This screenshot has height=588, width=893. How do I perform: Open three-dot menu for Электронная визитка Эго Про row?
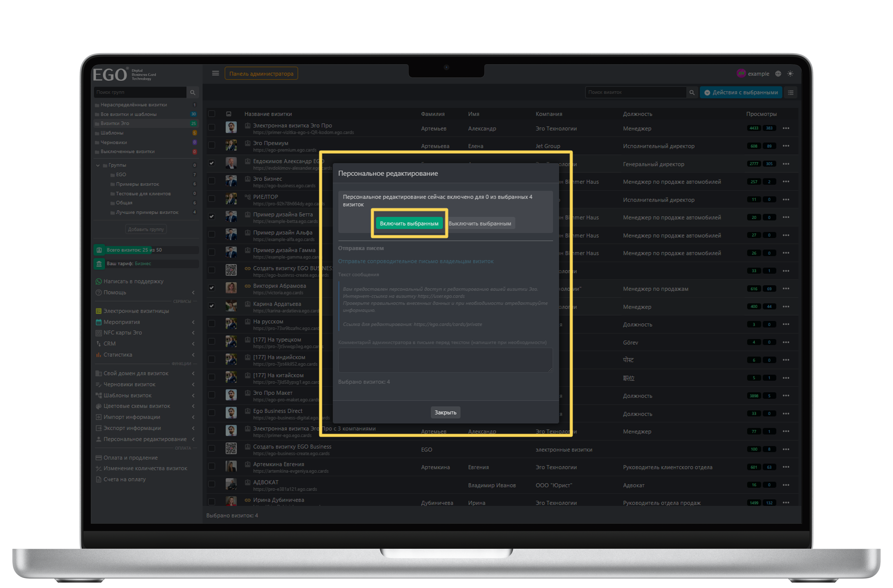(x=786, y=128)
